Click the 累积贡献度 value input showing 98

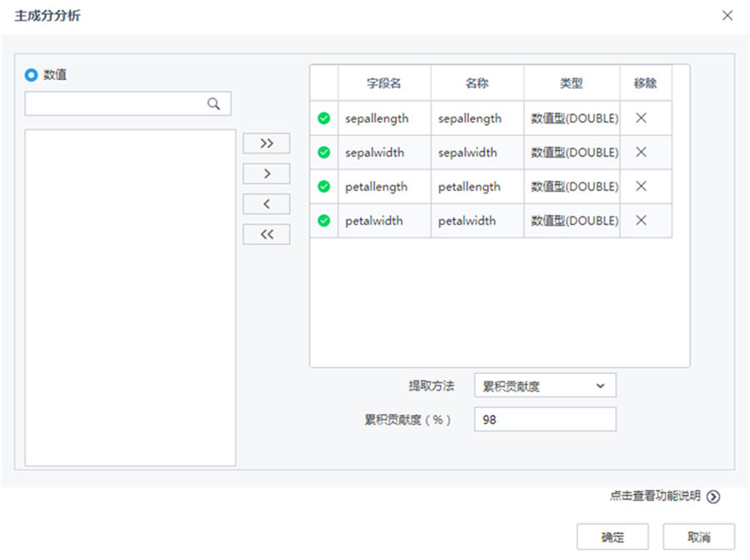point(543,419)
